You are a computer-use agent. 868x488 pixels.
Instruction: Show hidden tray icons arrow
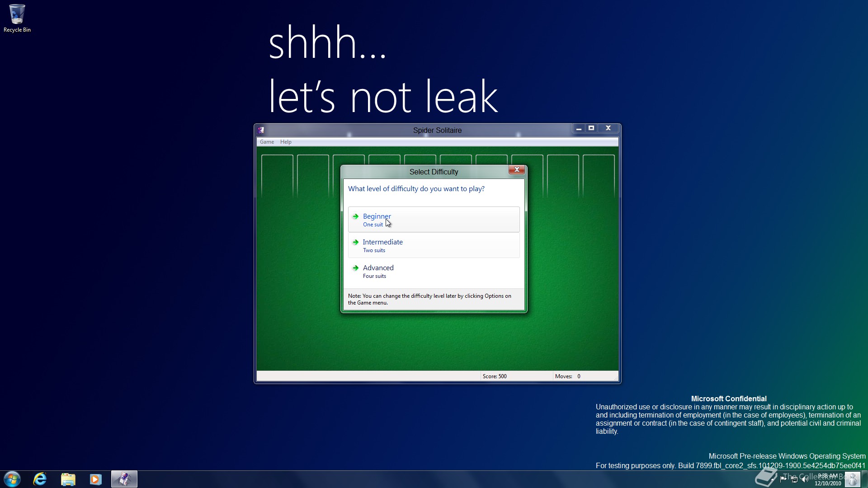[772, 479]
